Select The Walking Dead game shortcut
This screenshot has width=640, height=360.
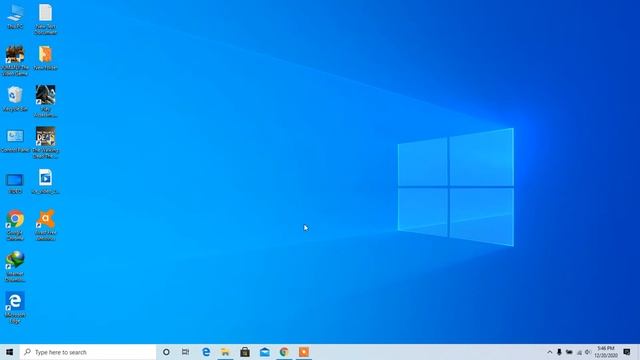(45, 142)
